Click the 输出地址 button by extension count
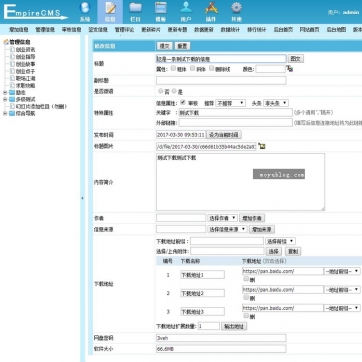This screenshot has height=362, width=362. (x=234, y=326)
